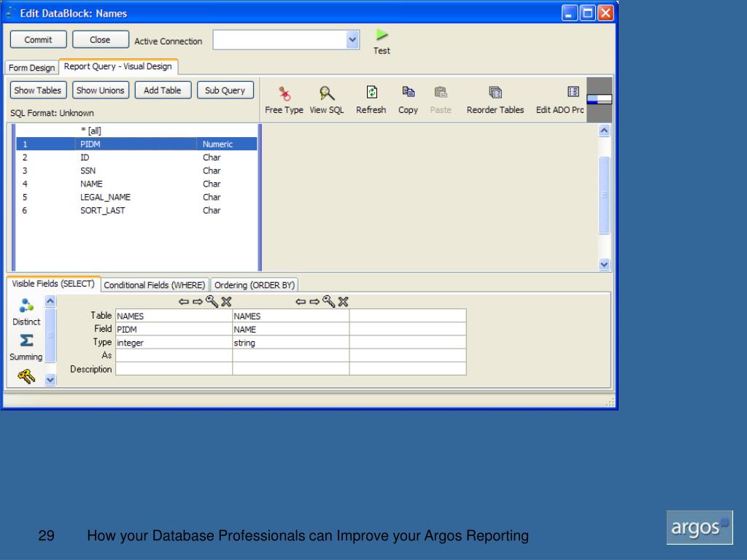Run the Test play icon
The width and height of the screenshot is (747, 560).
382,35
